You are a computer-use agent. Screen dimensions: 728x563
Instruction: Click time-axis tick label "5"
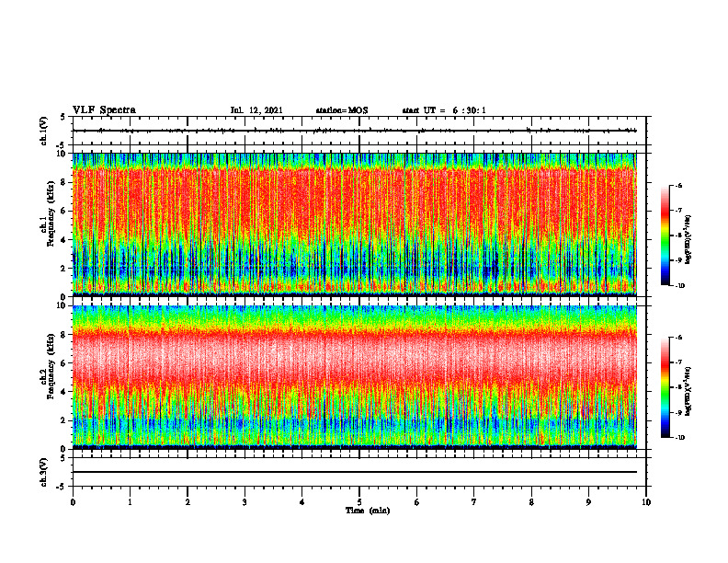[359, 502]
